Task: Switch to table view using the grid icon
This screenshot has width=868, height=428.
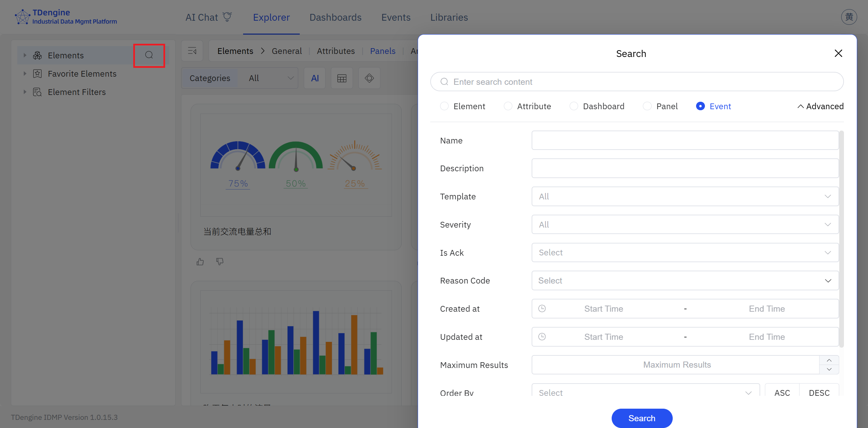Action: [341, 78]
